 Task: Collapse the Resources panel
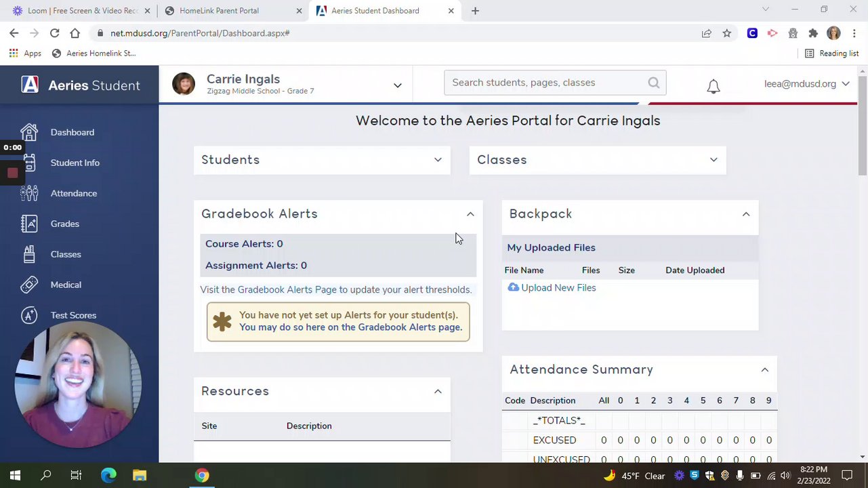(x=438, y=391)
